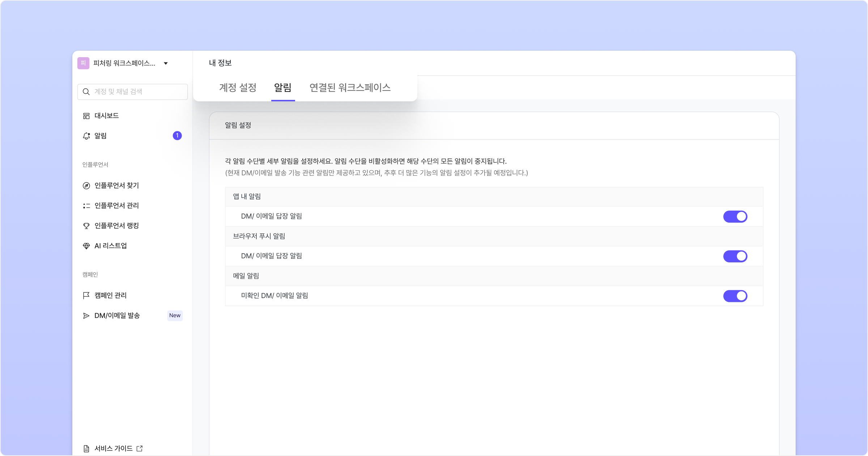
Task: Expand the 피처링 워크스페이스 dropdown arrow
Action: (x=166, y=64)
